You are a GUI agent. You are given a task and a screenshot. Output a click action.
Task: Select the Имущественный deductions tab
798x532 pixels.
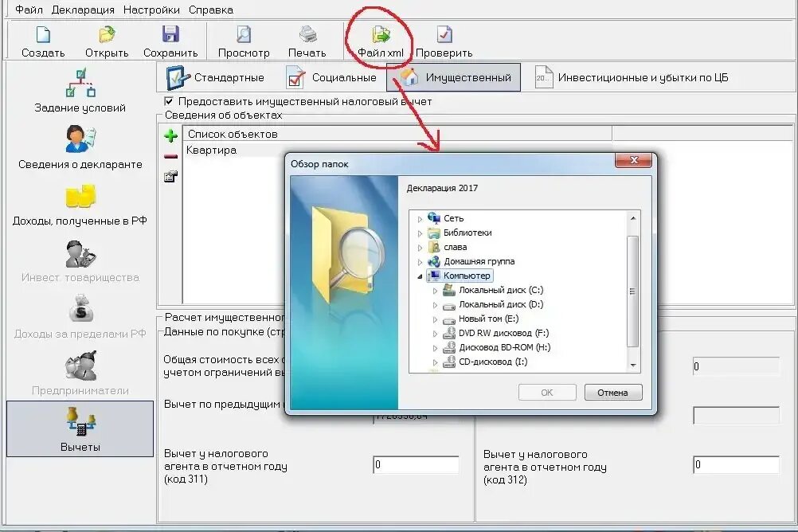click(453, 77)
